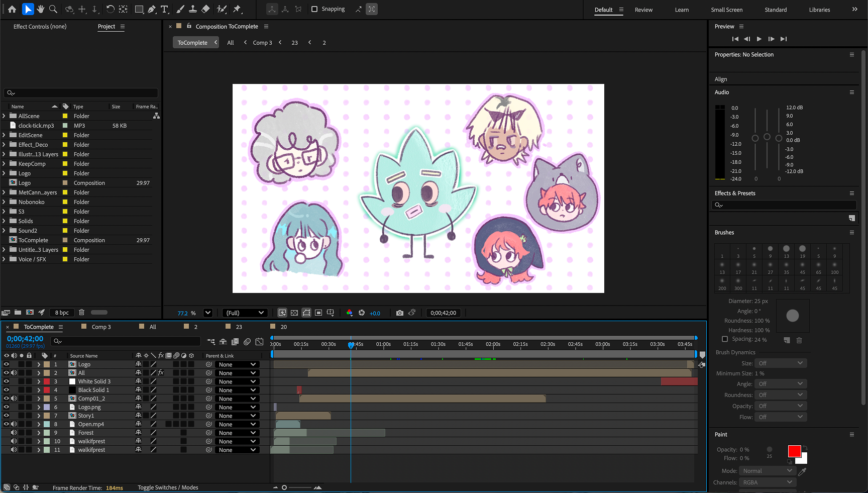Select the Hand tool
The height and width of the screenshot is (493, 868).
[x=41, y=9]
